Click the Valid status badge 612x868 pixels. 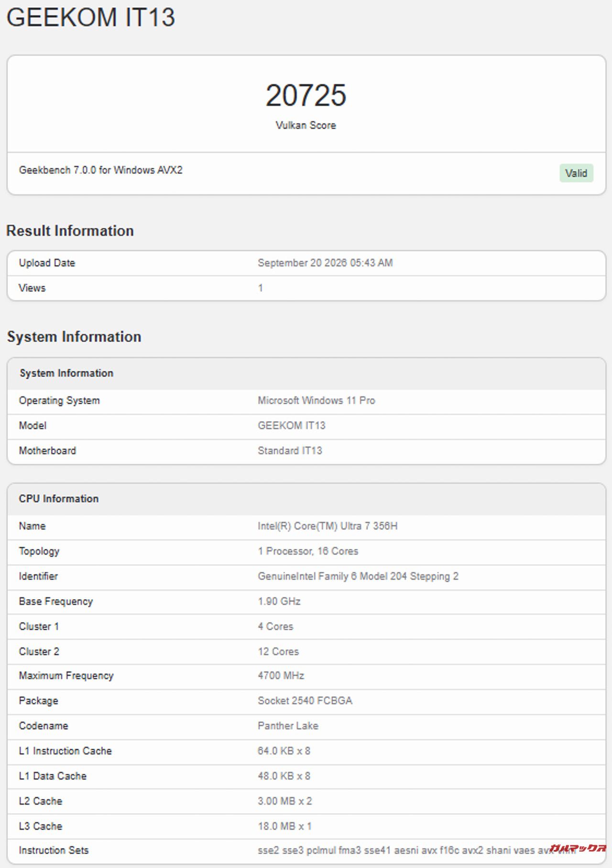(x=576, y=173)
